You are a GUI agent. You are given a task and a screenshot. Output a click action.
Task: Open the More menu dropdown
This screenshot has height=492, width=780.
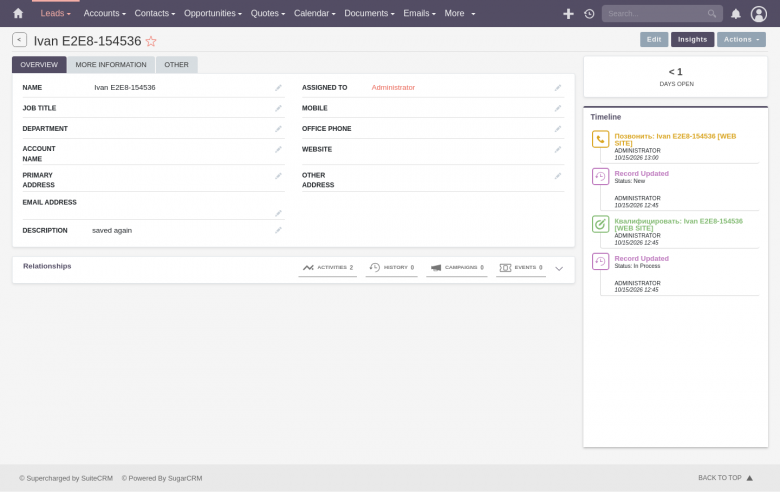click(x=460, y=13)
